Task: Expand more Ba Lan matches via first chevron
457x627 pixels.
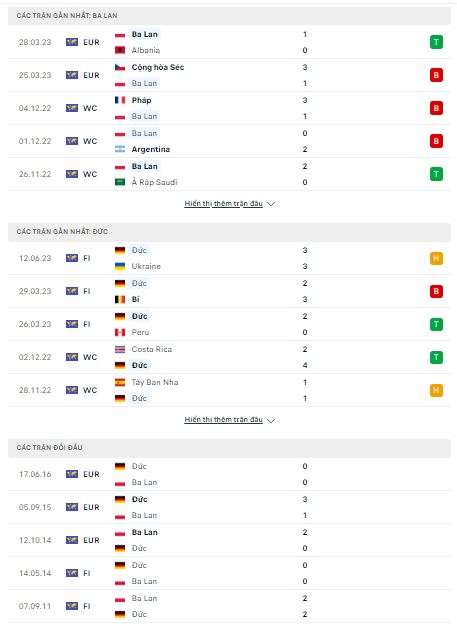Action: point(271,204)
